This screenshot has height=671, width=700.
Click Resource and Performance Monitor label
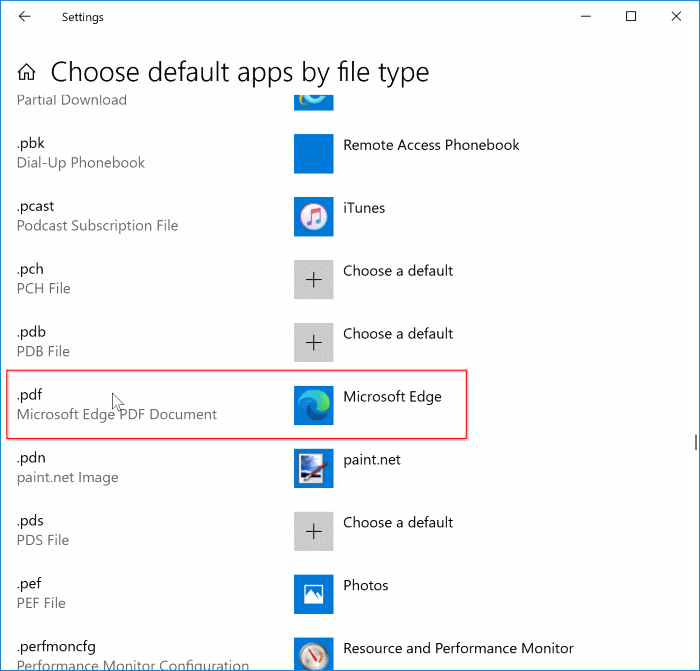458,648
